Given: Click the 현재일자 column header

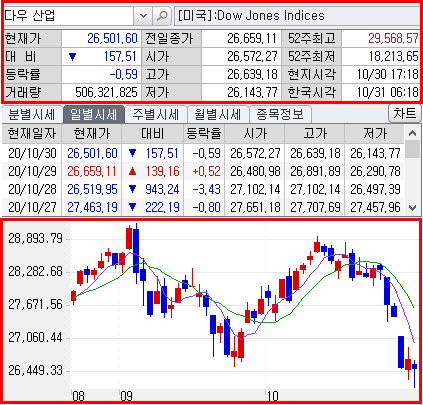Looking at the screenshot, I should [x=32, y=134].
